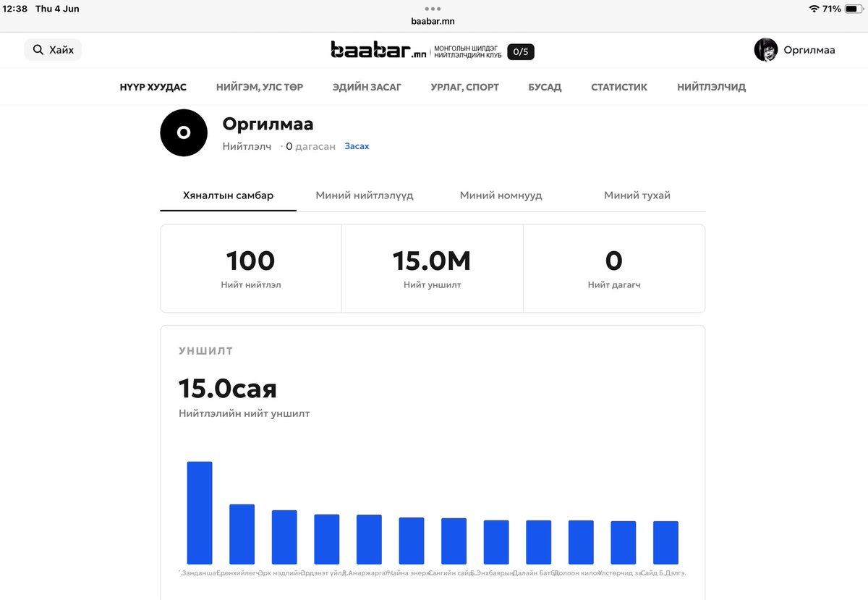Tap the three-dot multitasking indicator
Viewport: 868px width, 600px height.
[433, 9]
